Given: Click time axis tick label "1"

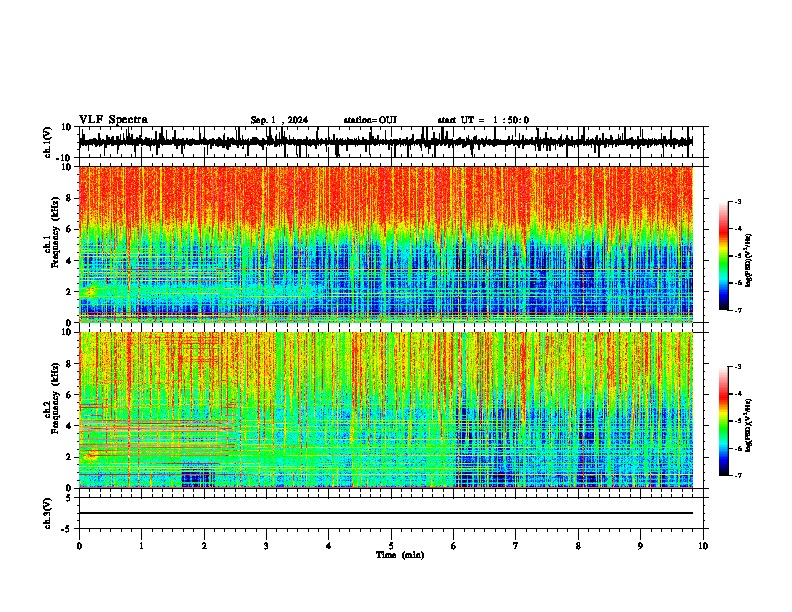Looking at the screenshot, I should 141,546.
